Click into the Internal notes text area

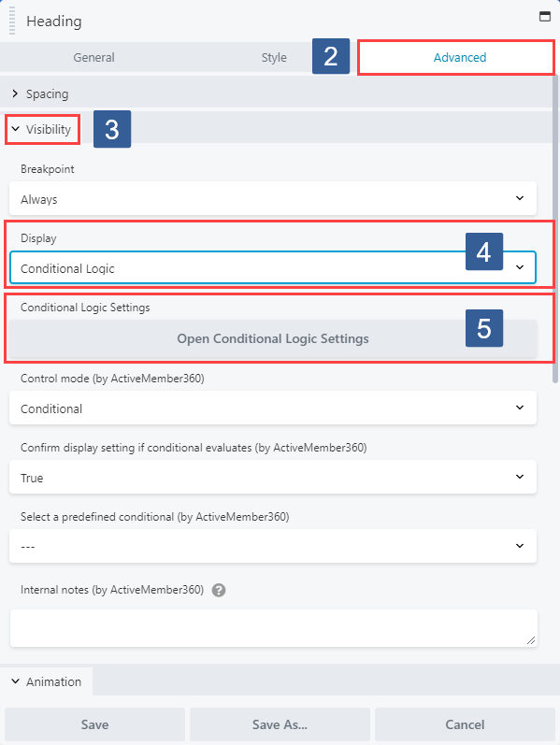[x=273, y=628]
